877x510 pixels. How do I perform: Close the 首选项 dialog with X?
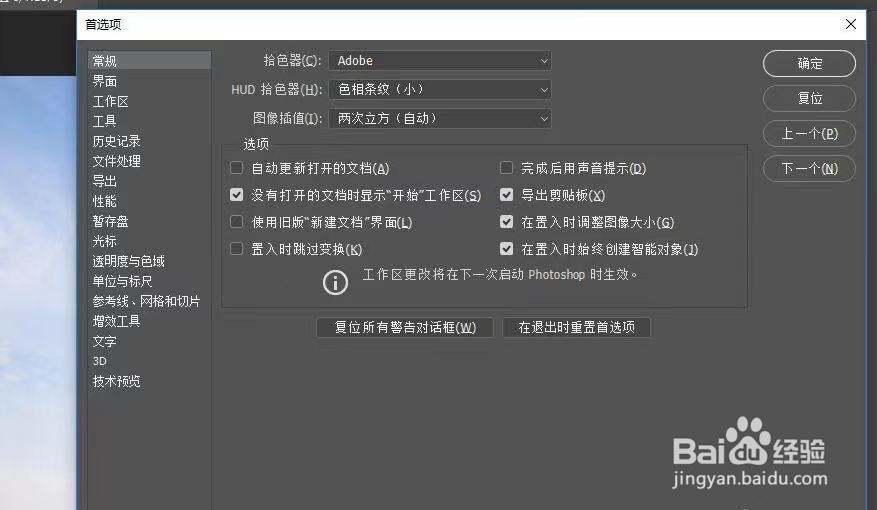point(851,24)
